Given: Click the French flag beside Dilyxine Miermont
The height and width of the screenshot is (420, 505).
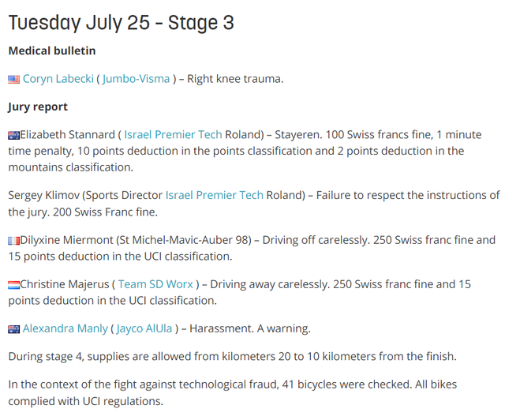Looking at the screenshot, I should (x=13, y=240).
